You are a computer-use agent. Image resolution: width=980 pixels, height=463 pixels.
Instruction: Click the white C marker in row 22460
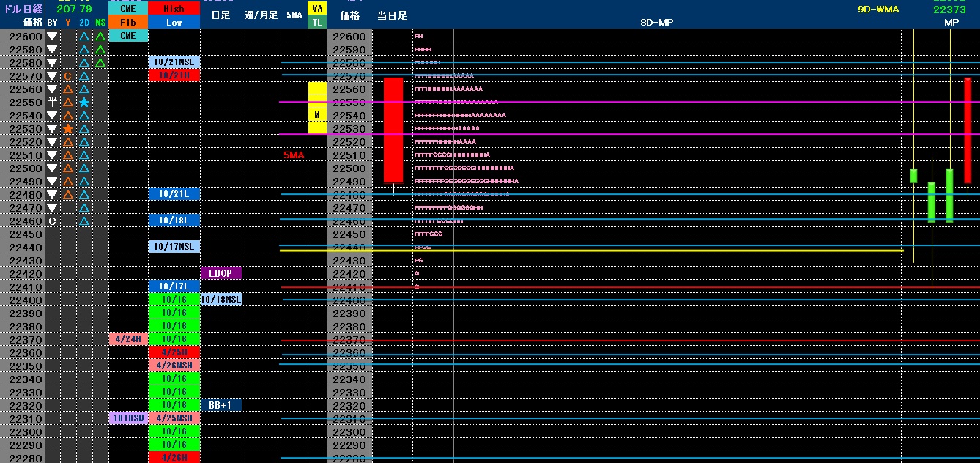click(52, 221)
